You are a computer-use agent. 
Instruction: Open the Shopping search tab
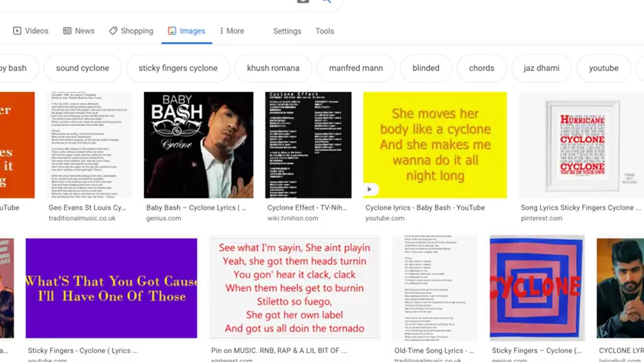tap(131, 31)
